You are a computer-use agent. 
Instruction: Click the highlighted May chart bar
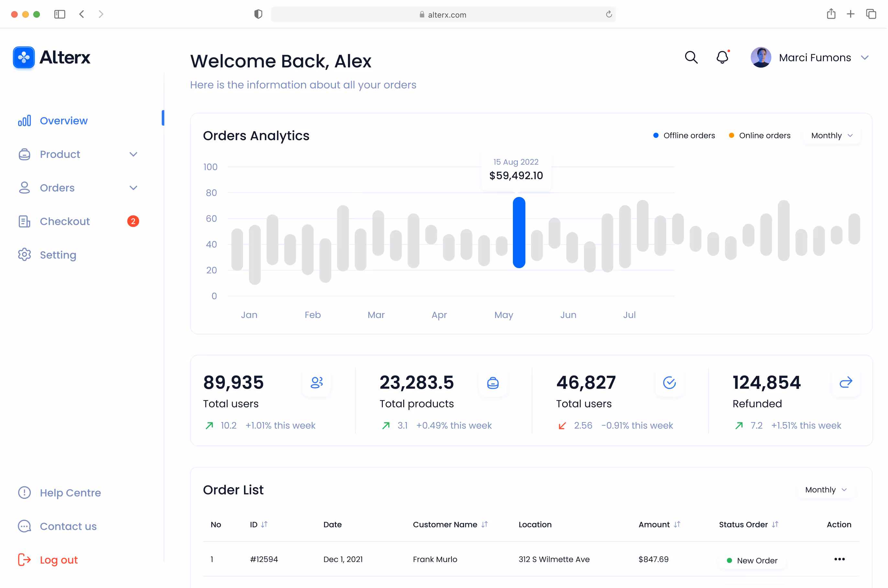coord(519,233)
